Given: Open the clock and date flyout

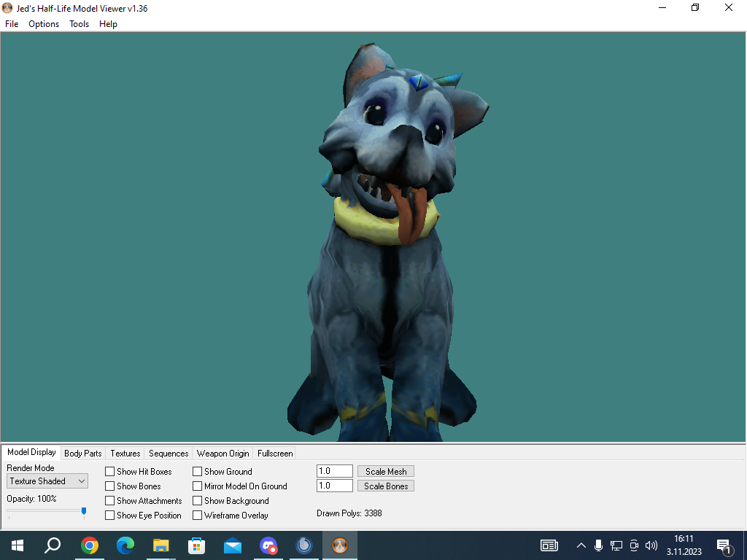Looking at the screenshot, I should [684, 545].
